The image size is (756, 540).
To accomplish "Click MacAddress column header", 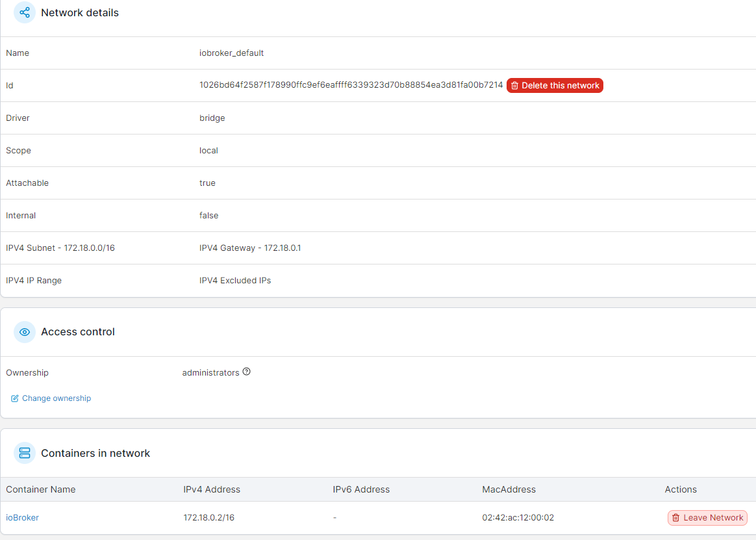I will pyautogui.click(x=509, y=489).
